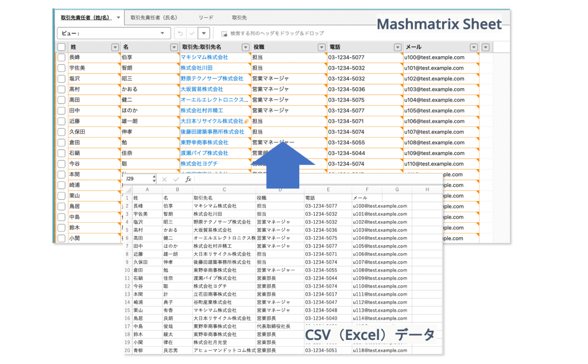588x364 pixels.
Task: Click the group-by drag icon beside the hint text
Action: tap(224, 34)
